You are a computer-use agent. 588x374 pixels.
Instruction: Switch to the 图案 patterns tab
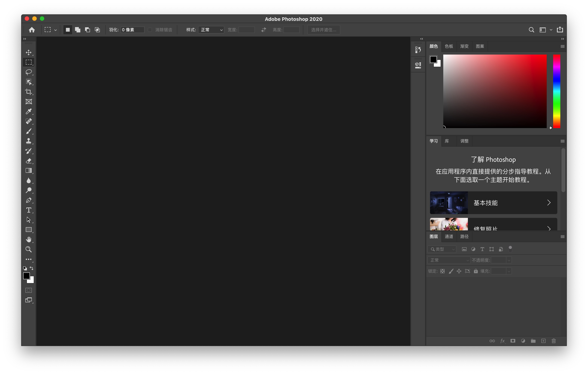click(x=480, y=46)
